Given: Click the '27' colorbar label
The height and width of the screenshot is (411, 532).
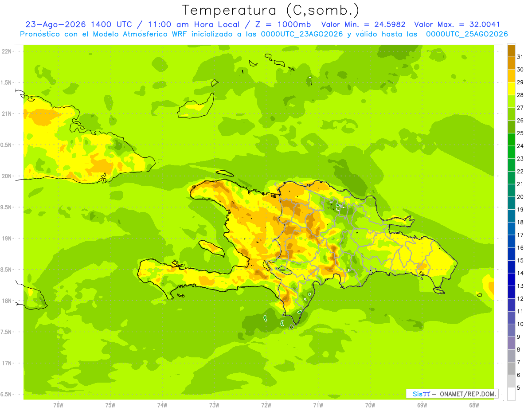Looking at the screenshot, I should point(520,108).
